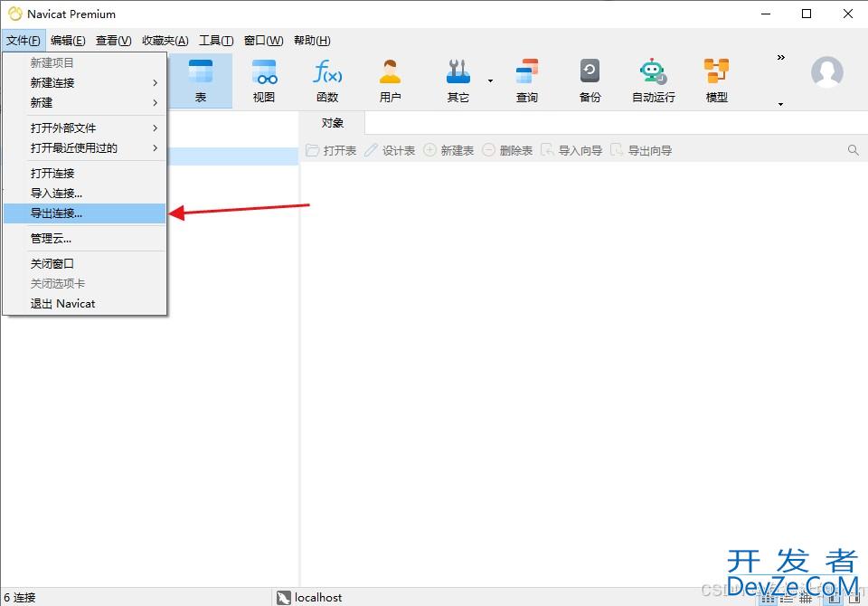Screen dimensions: 868x606
Task: Open the 查询 (Query) toolbar icon
Action: (x=526, y=80)
